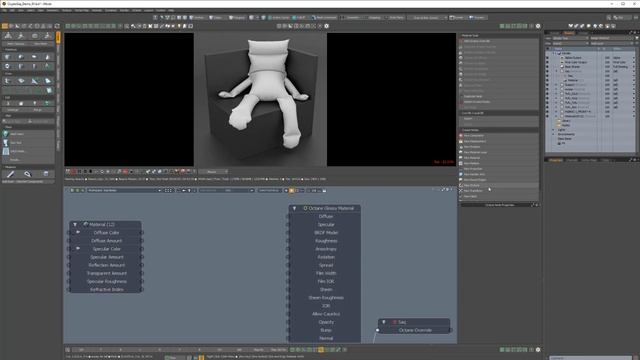The image size is (640, 360).
Task: Click the Modo application icon in the title bar
Action: pyautogui.click(x=4, y=4)
